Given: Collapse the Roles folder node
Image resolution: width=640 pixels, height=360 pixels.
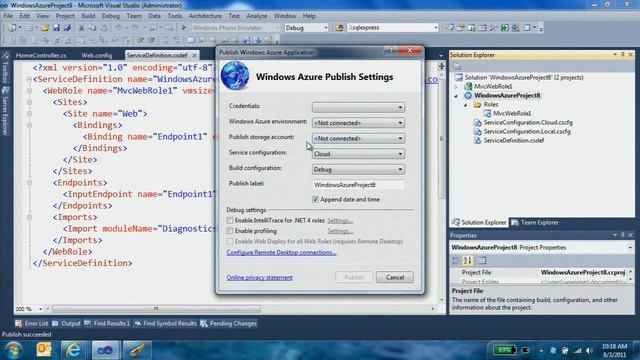Looking at the screenshot, I should coord(466,105).
